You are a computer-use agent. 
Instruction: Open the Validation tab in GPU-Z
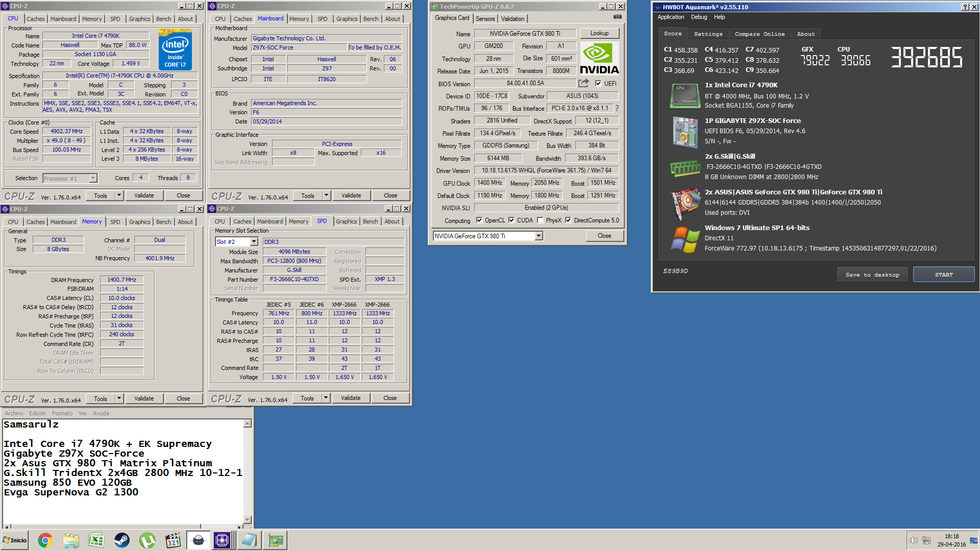[512, 18]
